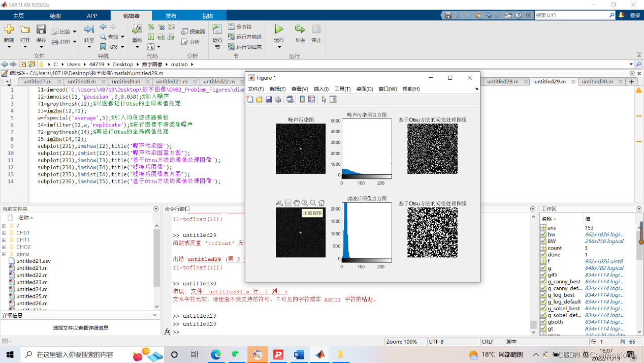Click the restore view home icon on axes
644x363 pixels.
tap(321, 202)
